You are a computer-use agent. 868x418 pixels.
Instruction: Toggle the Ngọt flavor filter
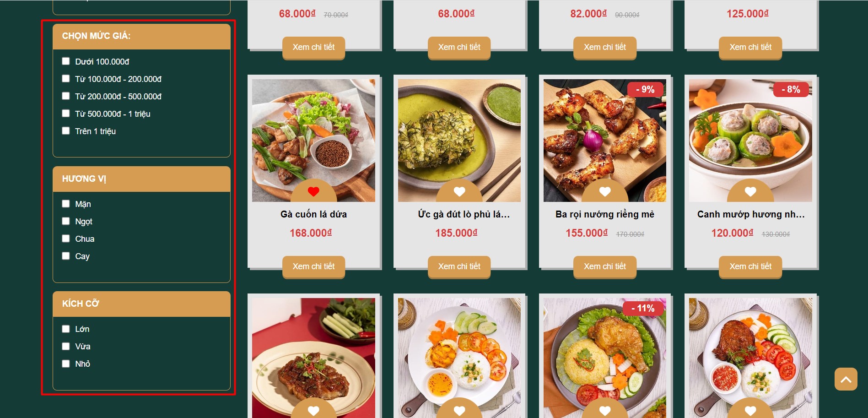66,221
